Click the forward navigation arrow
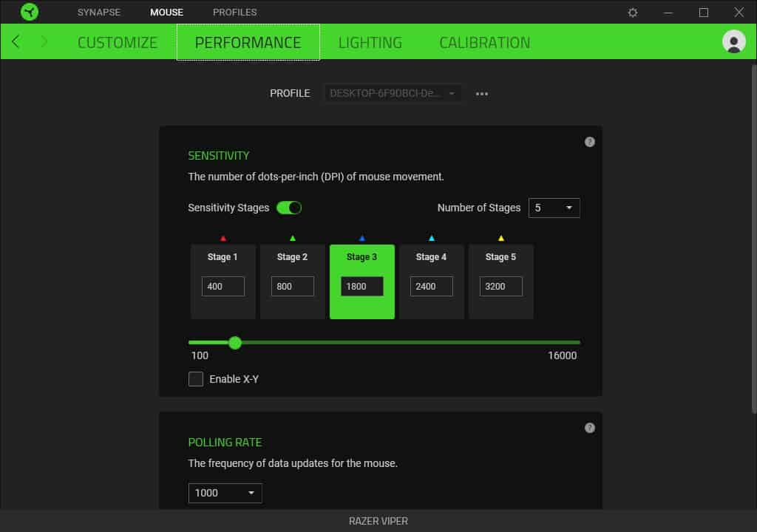The image size is (757, 532). pos(44,42)
